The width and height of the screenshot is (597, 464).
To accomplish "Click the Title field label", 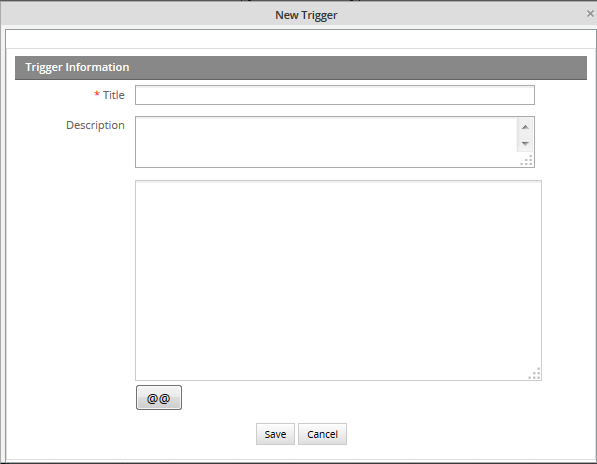I will tap(114, 95).
